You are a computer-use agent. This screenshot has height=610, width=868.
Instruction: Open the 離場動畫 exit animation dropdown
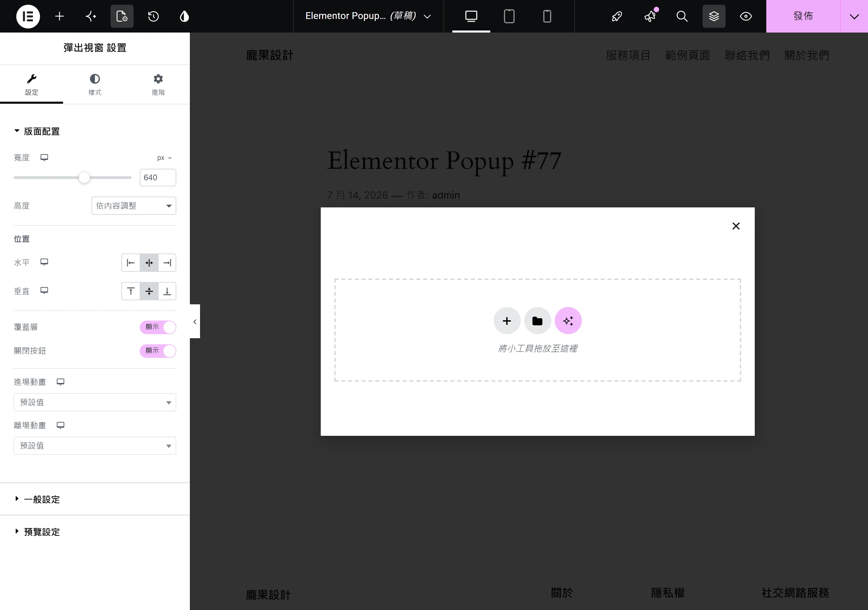tap(95, 446)
